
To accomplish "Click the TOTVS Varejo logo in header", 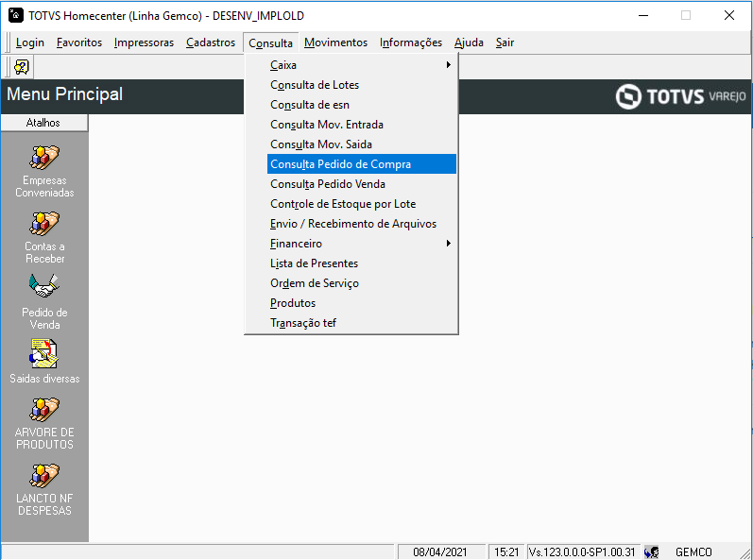I will point(680,96).
